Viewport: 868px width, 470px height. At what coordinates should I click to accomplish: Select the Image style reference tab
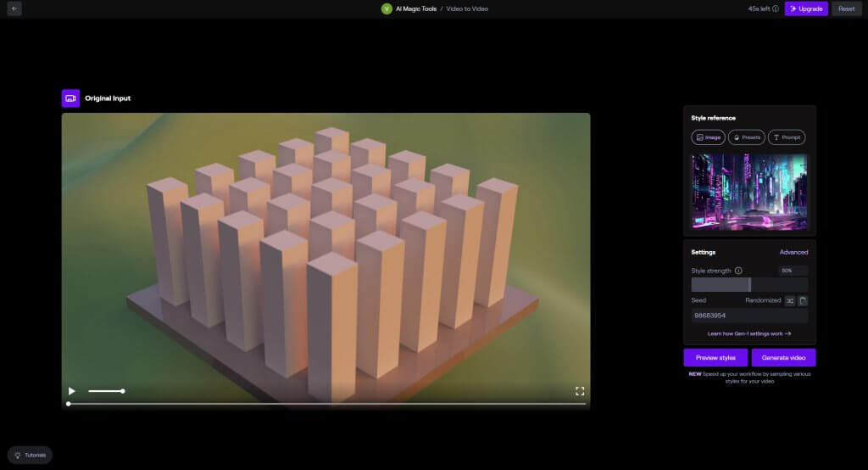click(708, 137)
